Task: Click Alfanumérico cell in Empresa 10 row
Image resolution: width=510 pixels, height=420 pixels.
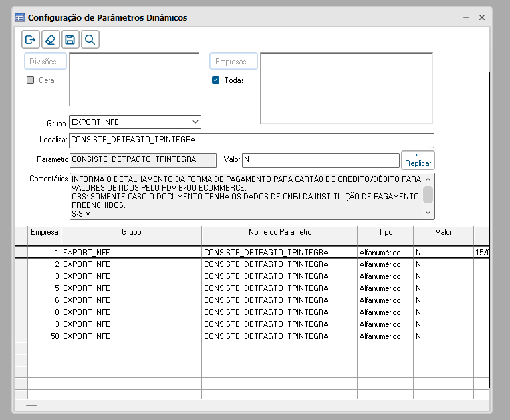Action: [x=386, y=312]
